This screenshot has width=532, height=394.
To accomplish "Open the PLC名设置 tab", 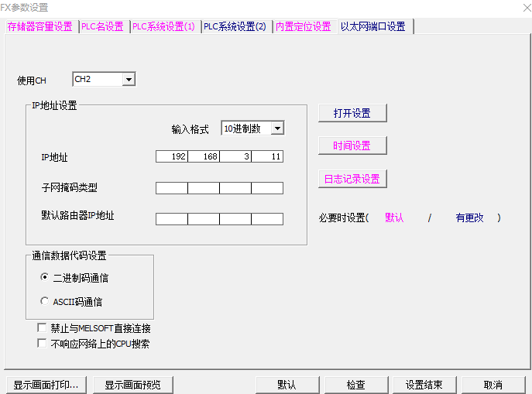I will pyautogui.click(x=102, y=26).
